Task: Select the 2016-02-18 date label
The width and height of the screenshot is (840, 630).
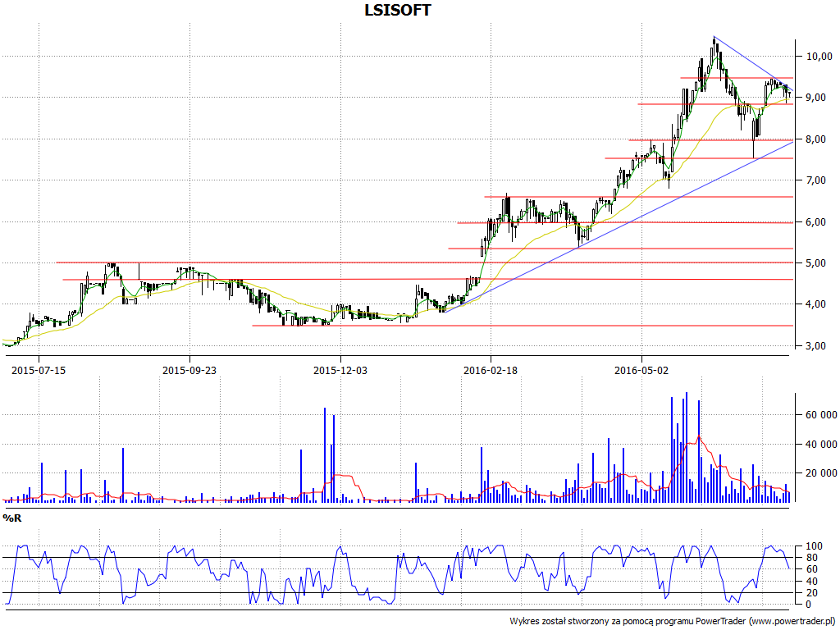Action: coord(491,370)
